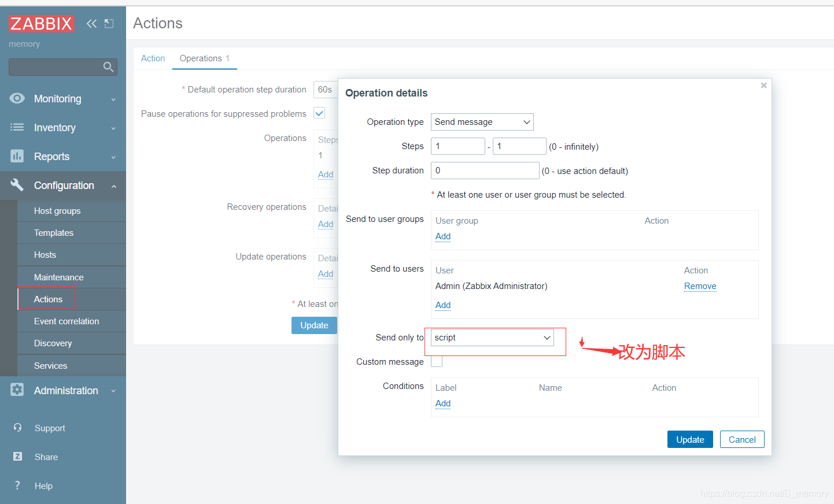This screenshot has width=834, height=504.
Task: Click the Share Z icon
Action: 17,457
